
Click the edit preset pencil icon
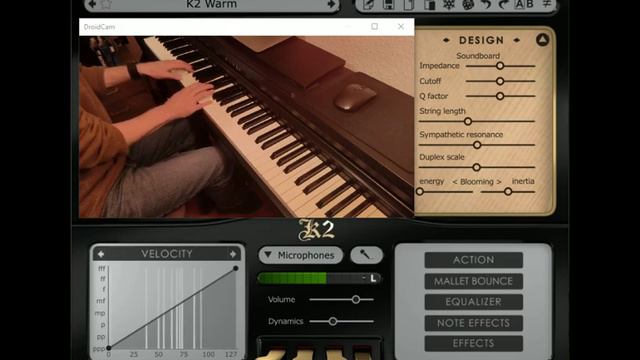tap(368, 4)
